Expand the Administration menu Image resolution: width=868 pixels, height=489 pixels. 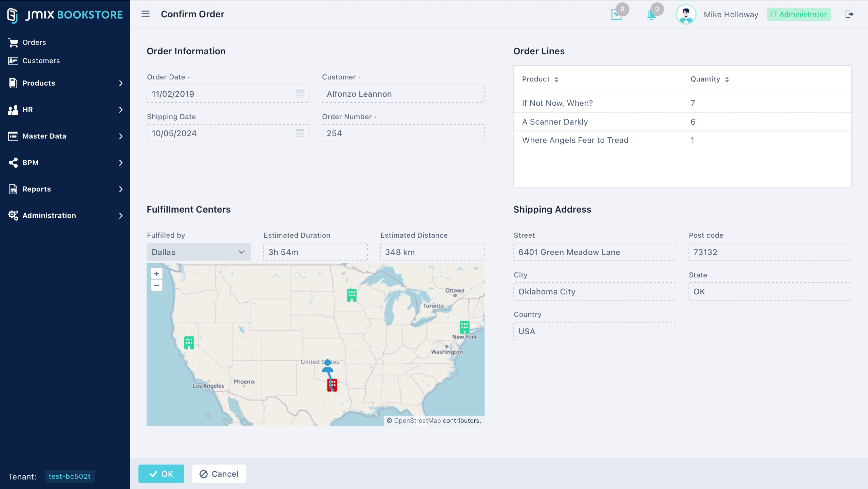tap(65, 216)
